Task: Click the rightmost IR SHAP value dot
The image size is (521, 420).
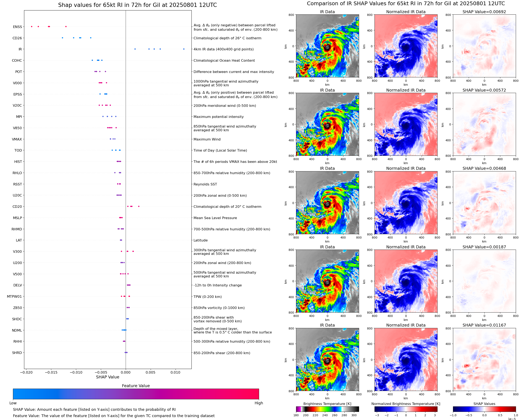Action: [x=184, y=49]
